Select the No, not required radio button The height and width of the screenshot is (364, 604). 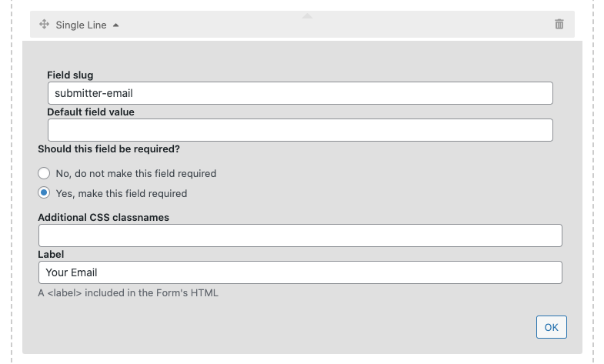coord(44,173)
